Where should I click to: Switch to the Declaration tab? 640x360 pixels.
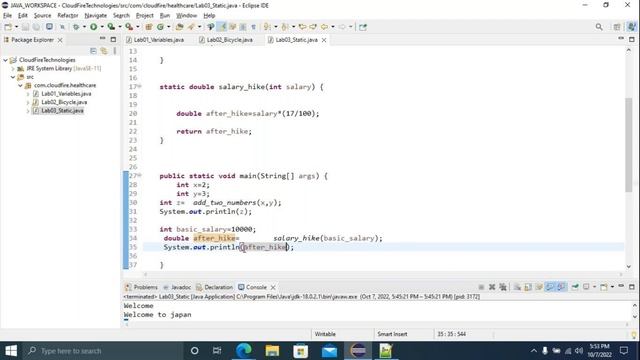click(215, 287)
